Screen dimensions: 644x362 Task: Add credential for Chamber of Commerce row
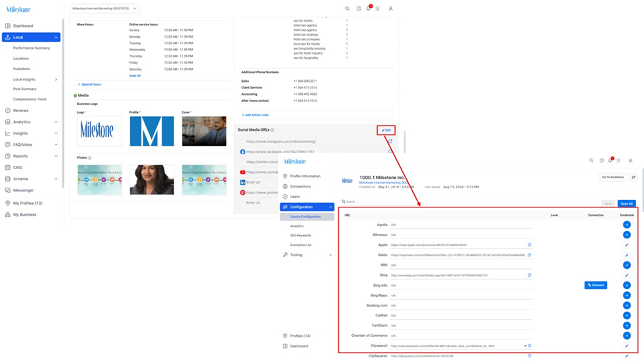point(627,336)
